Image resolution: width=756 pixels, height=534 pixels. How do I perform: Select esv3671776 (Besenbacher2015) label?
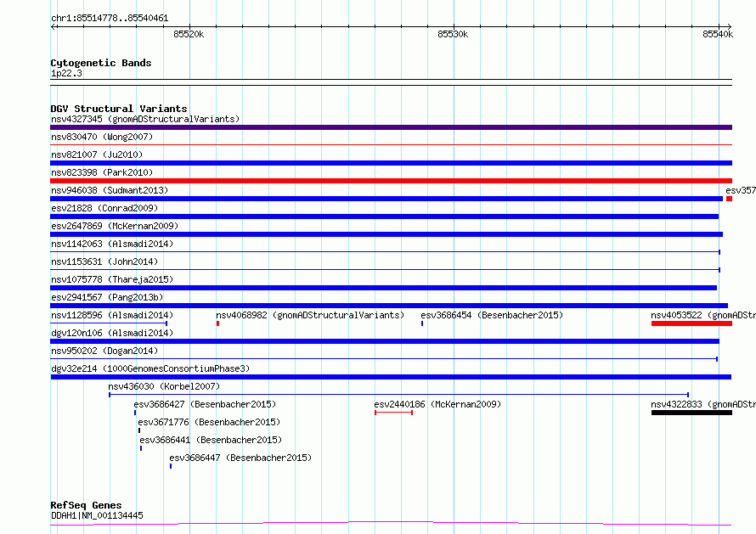point(209,422)
